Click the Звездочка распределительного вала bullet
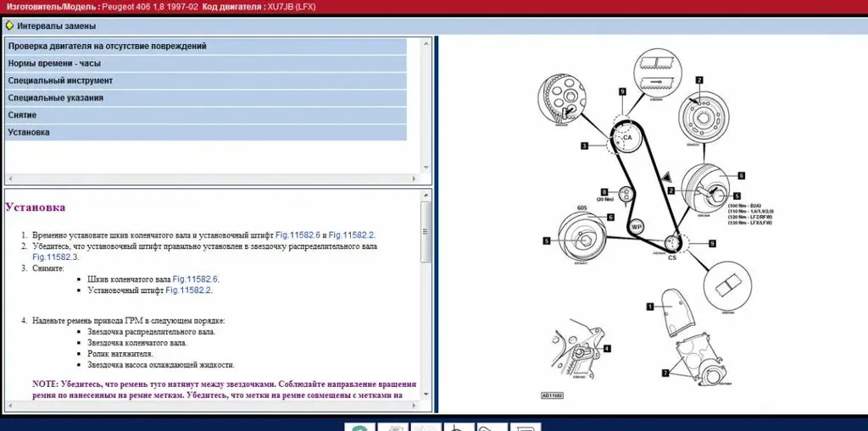This screenshot has width=868, height=431. [x=151, y=332]
